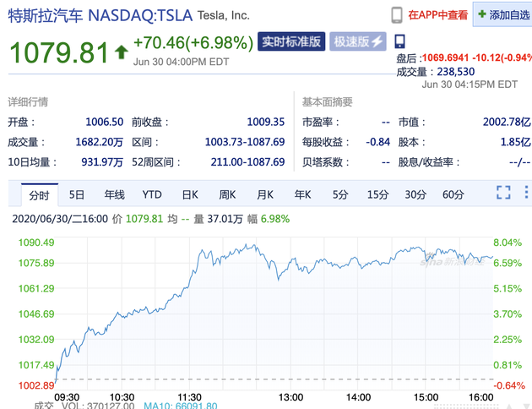Click the VOL: 370127.00 indicator
The width and height of the screenshot is (532, 409).
click(98, 406)
